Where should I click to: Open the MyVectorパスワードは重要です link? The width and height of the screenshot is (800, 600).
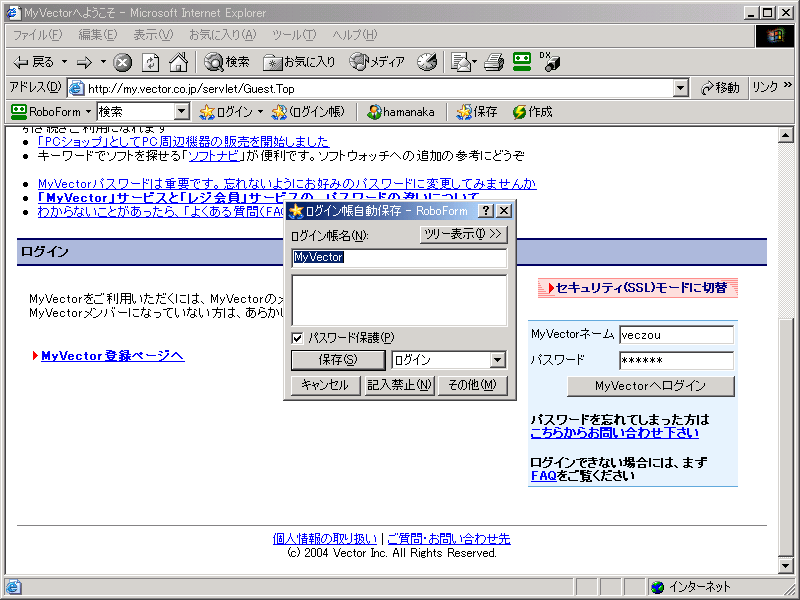(x=287, y=184)
